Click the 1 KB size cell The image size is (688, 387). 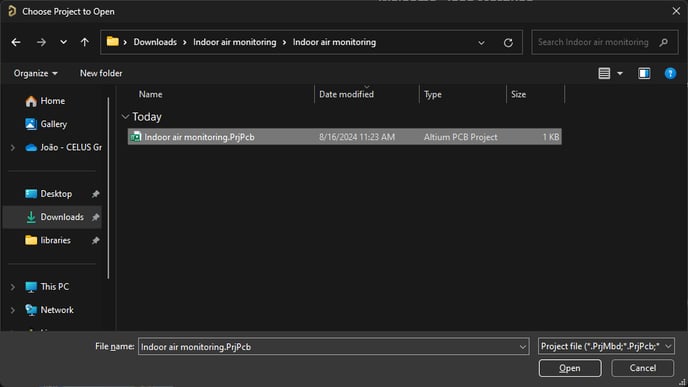click(551, 137)
